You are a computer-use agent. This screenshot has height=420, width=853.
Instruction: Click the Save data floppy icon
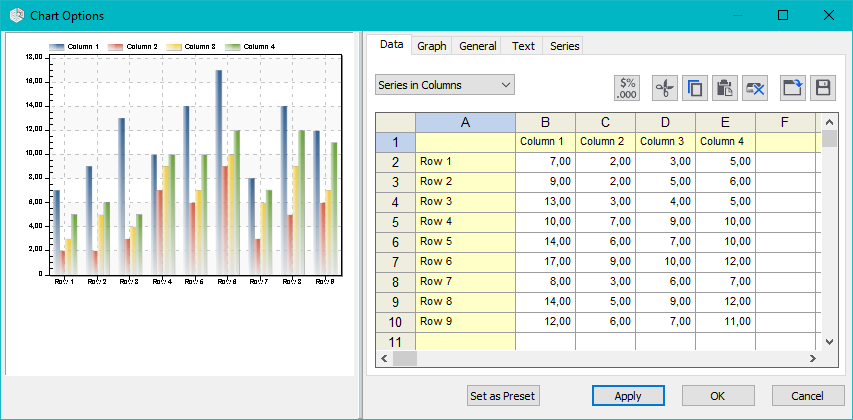point(822,87)
